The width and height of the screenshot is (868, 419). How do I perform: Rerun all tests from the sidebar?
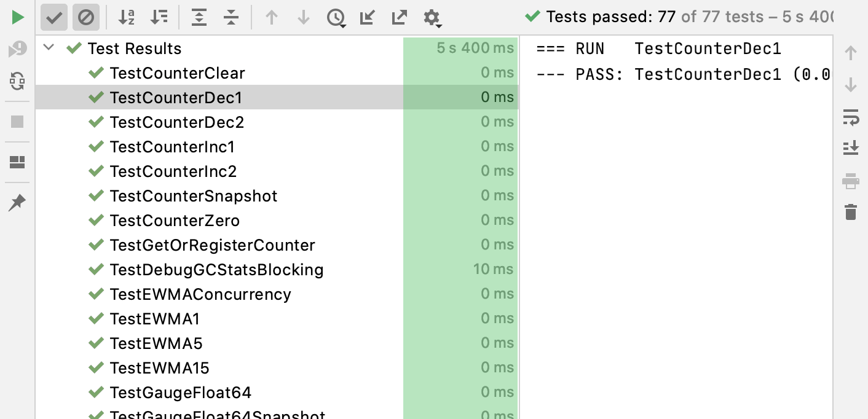(x=17, y=82)
